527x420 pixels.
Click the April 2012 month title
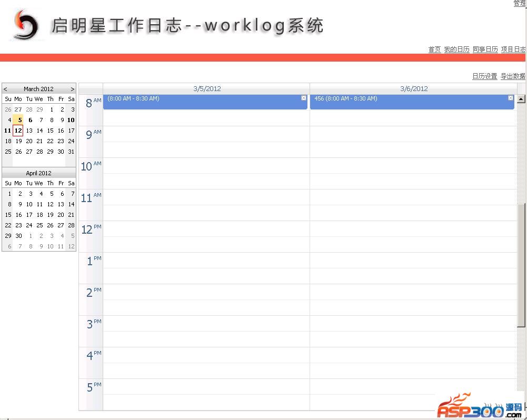click(38, 173)
